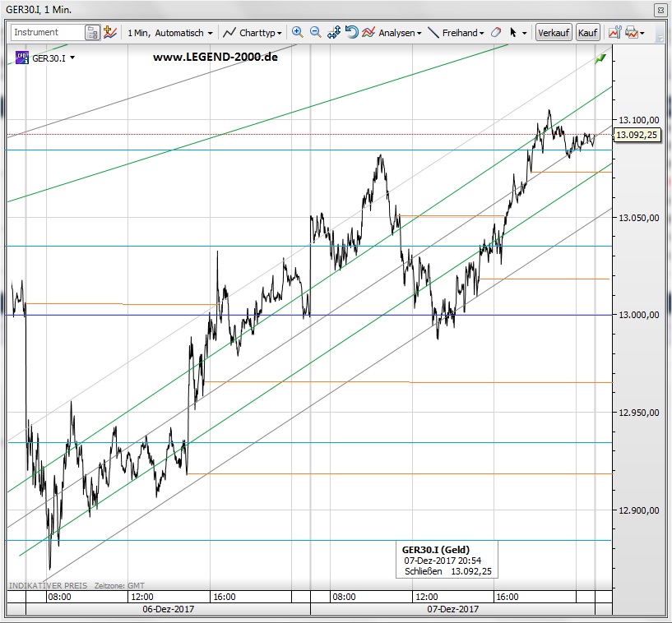Click the Kauf buy button
672x623 pixels.
(587, 33)
